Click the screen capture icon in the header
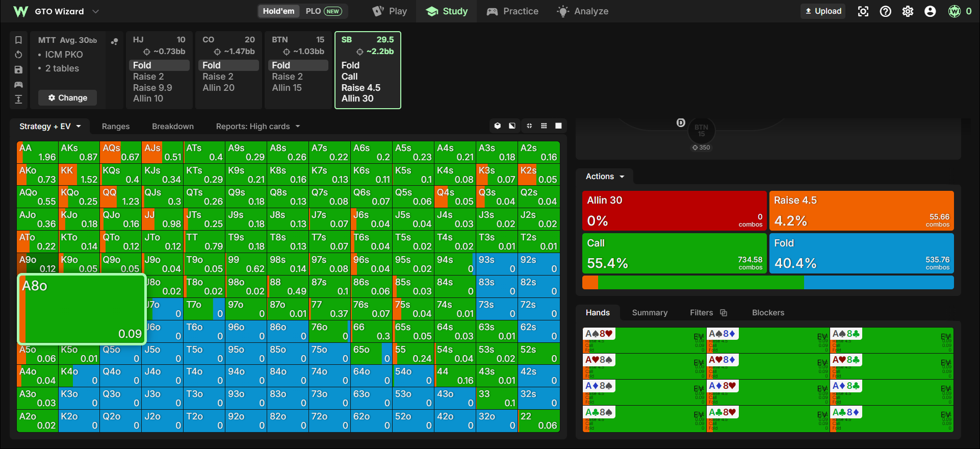 [x=863, y=11]
